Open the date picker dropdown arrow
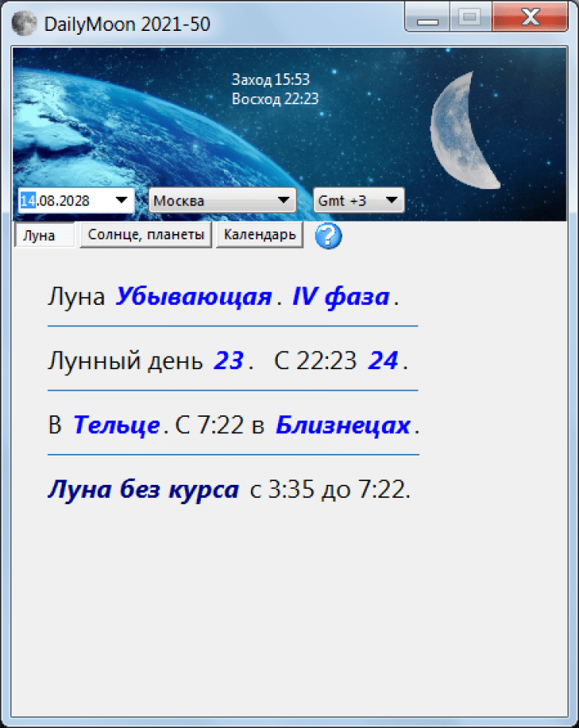The width and height of the screenshot is (579, 728). 122,200
